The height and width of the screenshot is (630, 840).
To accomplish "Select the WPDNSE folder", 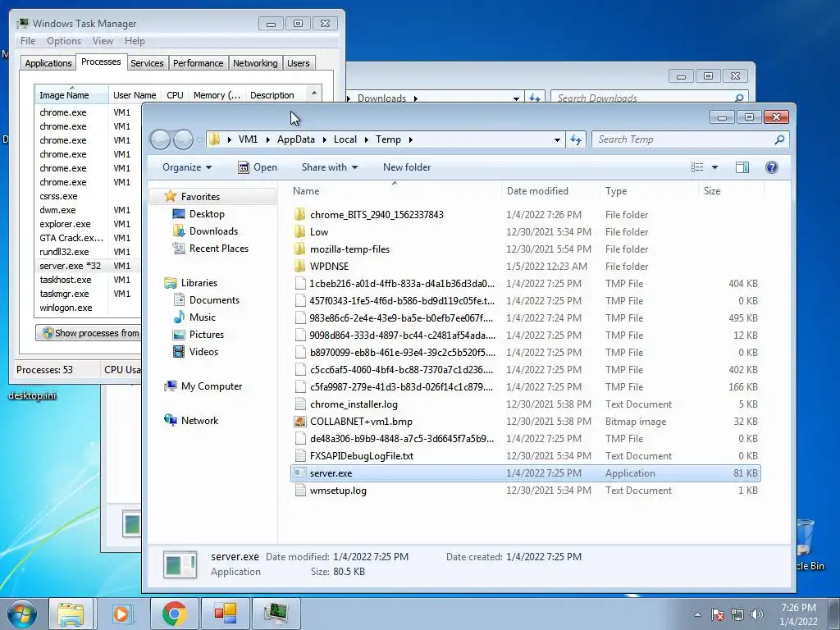I will (329, 267).
